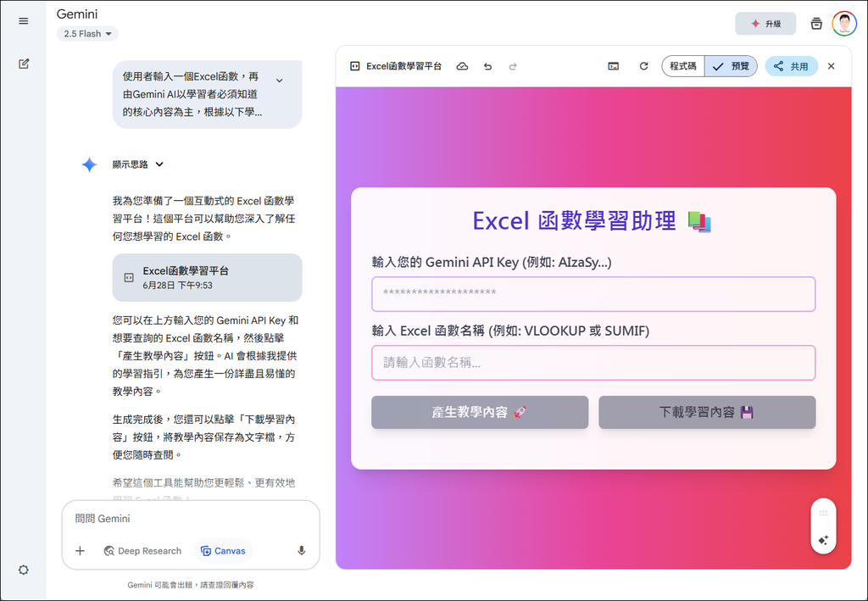Click the 6月28日 下午9:53 timestamp
The image size is (868, 601).
(178, 286)
